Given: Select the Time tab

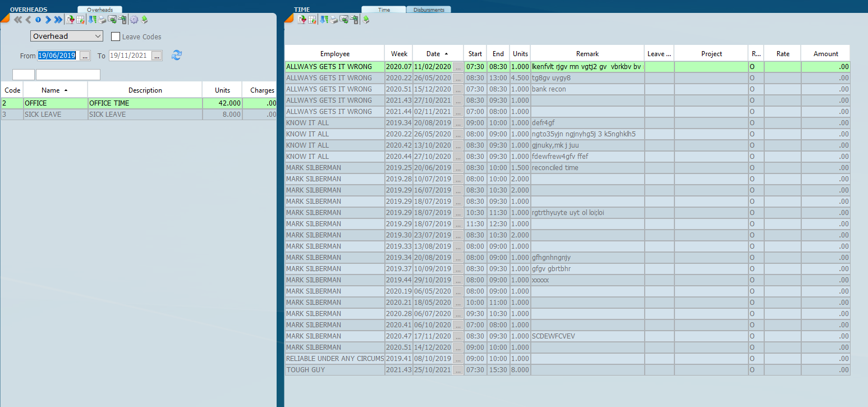Looking at the screenshot, I should coord(384,10).
